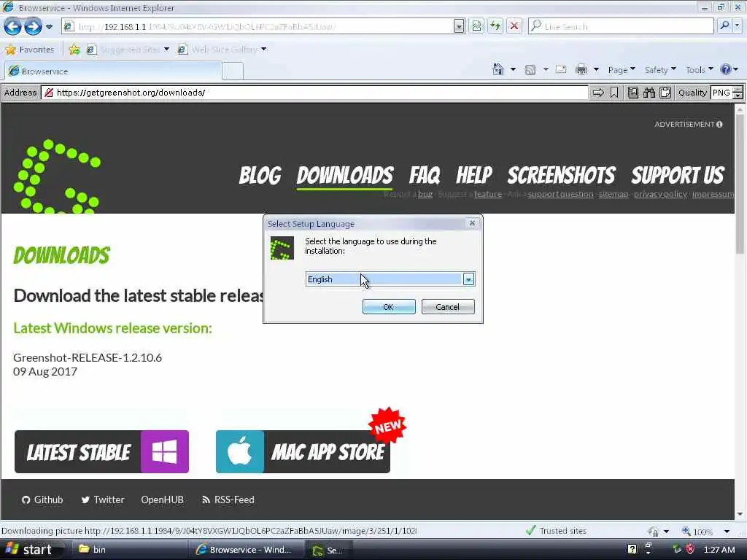Click the Browservice address field with greenshot URL

tap(315, 93)
